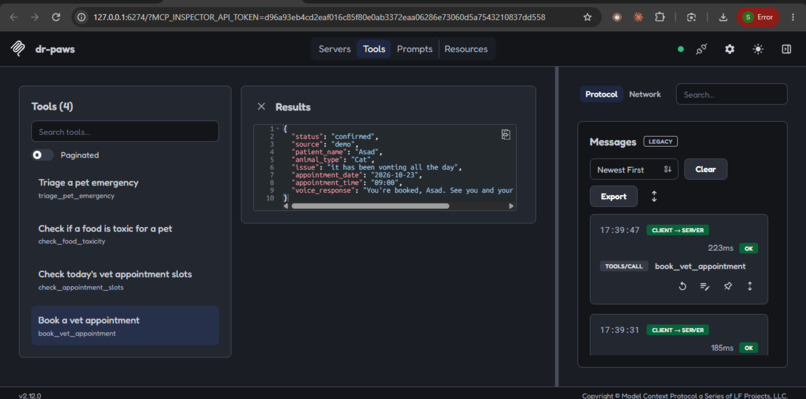Click the green connection status dot
The width and height of the screenshot is (806, 399).
681,49
